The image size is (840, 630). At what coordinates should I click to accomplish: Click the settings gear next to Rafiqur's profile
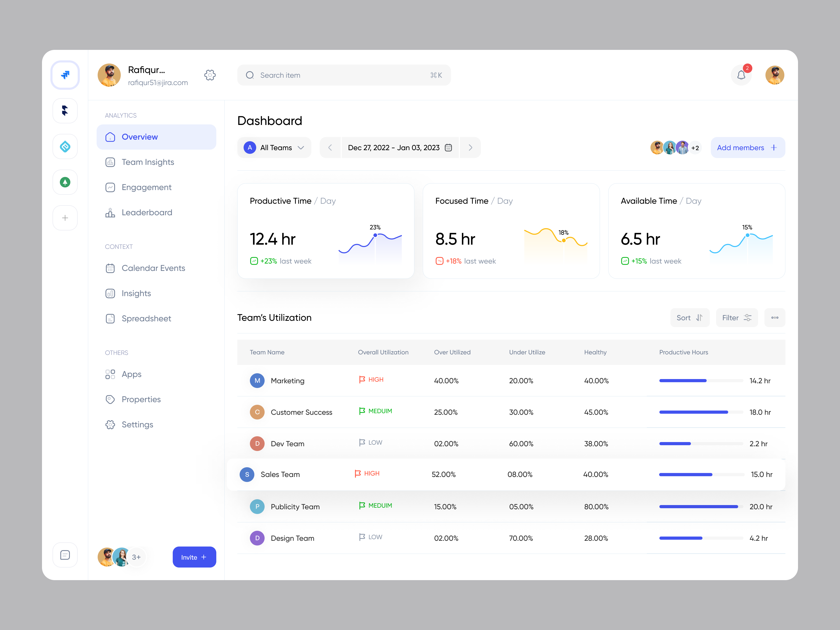210,75
